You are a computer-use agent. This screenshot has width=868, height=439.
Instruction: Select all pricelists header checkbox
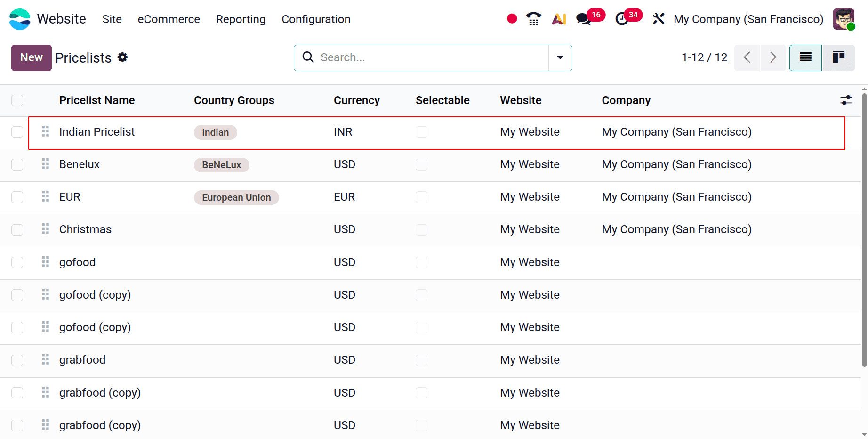coord(17,100)
